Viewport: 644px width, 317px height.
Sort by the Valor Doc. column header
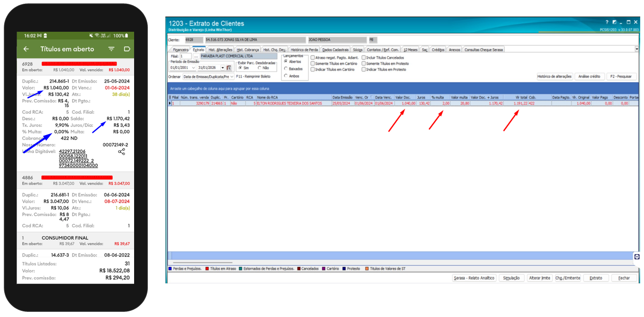[x=405, y=97]
